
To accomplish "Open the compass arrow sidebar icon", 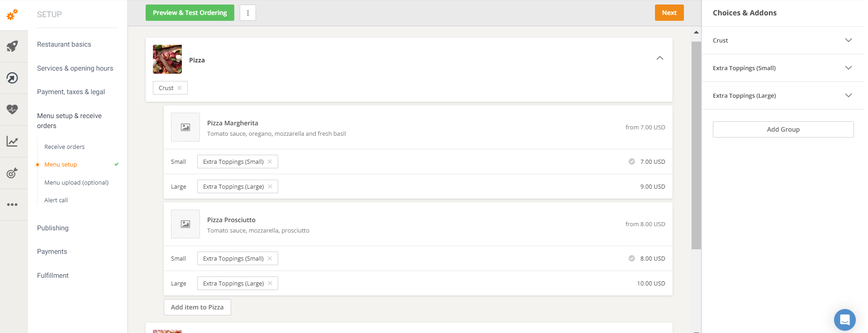I will point(12,78).
